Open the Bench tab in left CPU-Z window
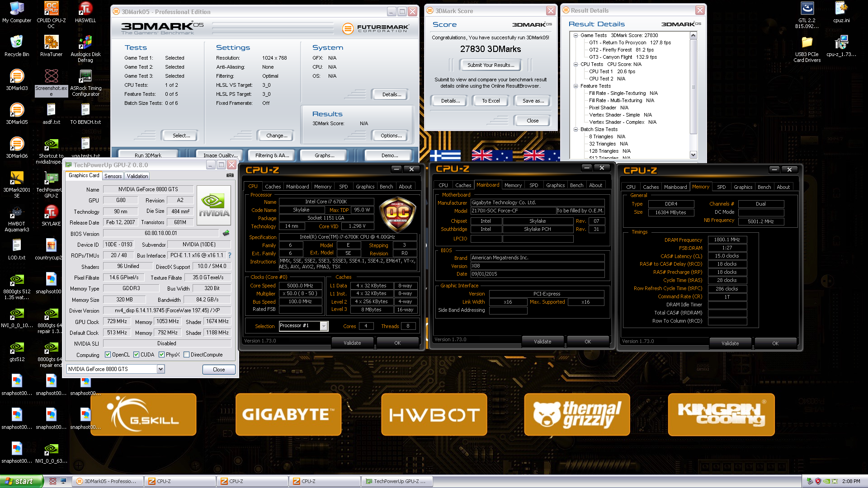Viewport: 868px width, 488px height. coord(386,187)
